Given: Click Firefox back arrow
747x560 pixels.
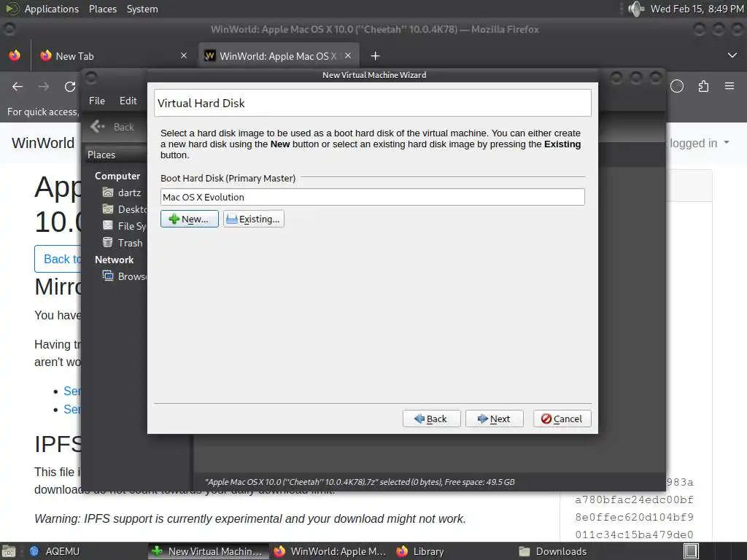Looking at the screenshot, I should (18, 87).
